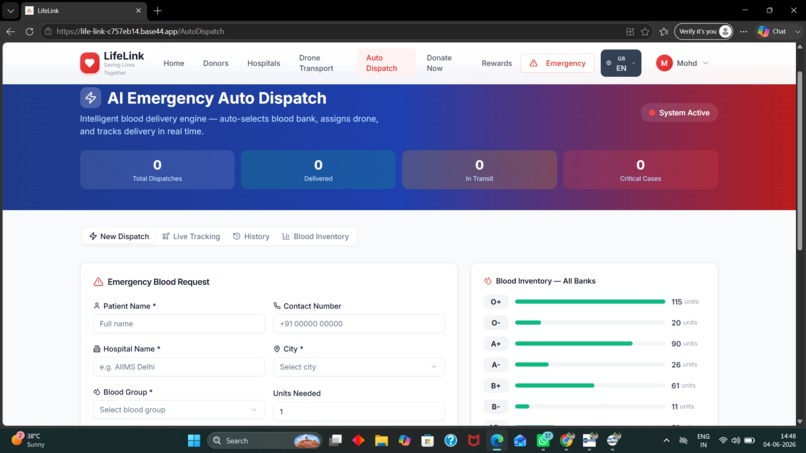The height and width of the screenshot is (453, 806).
Task: Open a new browser tab
Action: 158,10
